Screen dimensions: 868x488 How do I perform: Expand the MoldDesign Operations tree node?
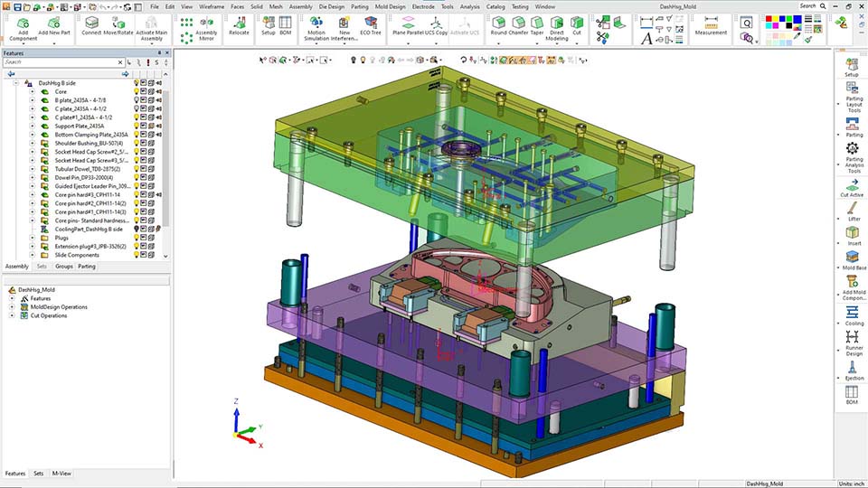(12, 307)
